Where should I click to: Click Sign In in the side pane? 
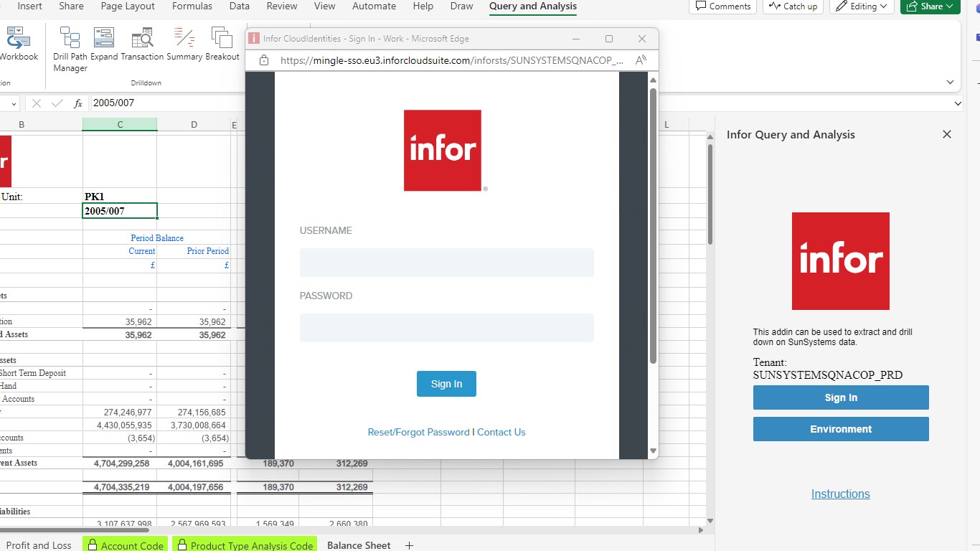841,397
